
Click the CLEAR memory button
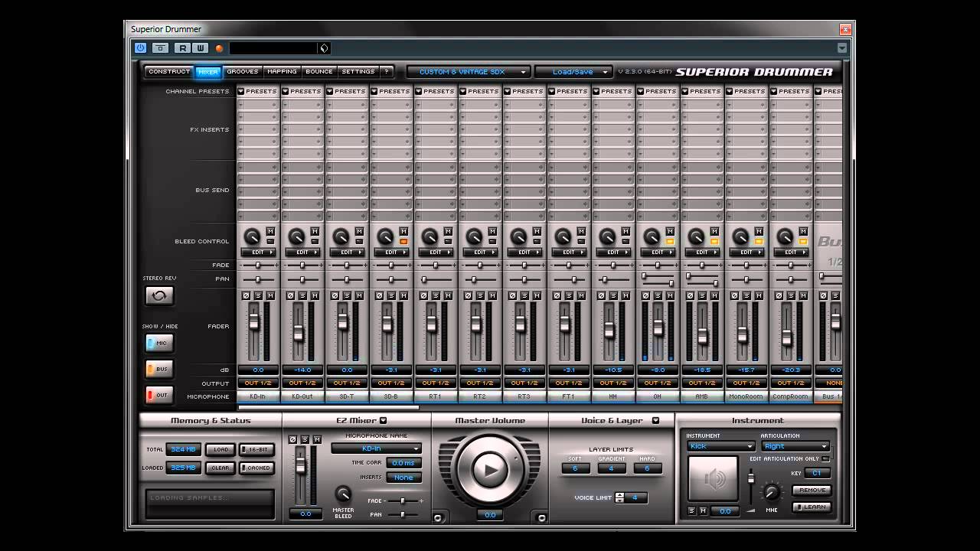coord(220,468)
